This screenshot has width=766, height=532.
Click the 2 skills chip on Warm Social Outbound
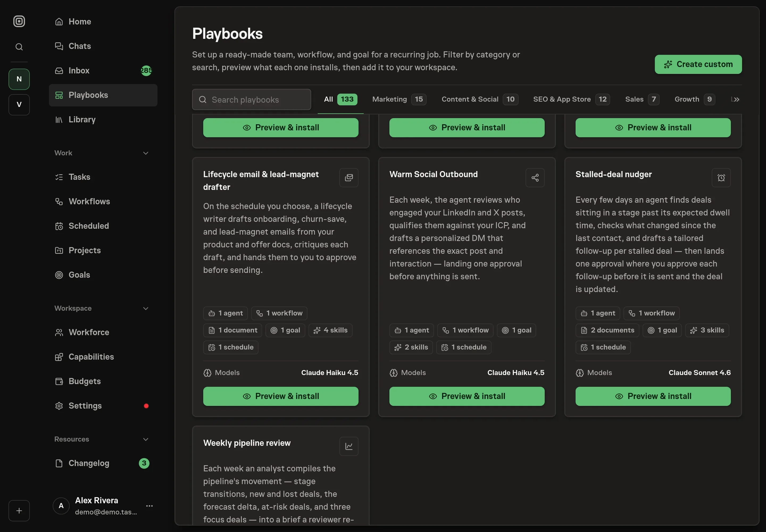pos(411,347)
